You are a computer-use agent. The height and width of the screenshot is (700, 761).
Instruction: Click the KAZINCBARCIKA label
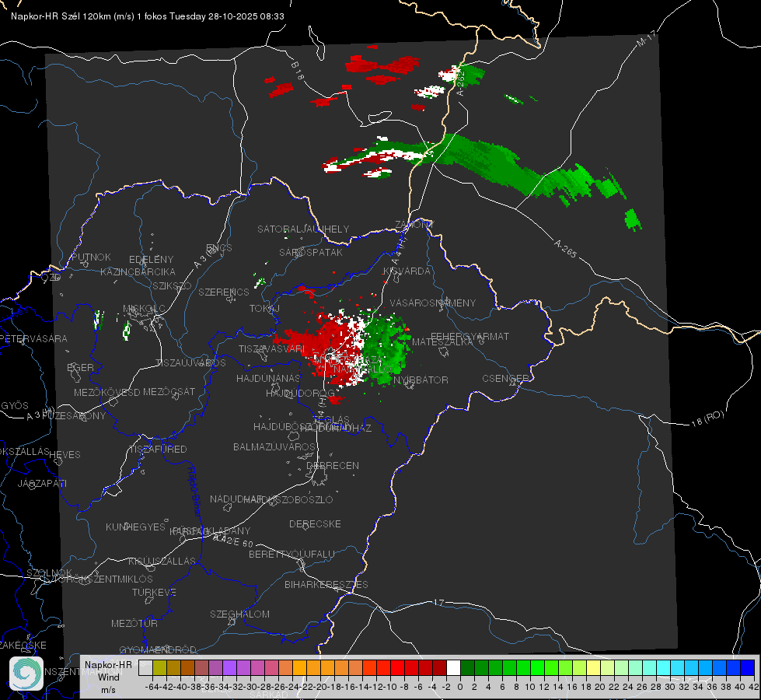pyautogui.click(x=138, y=272)
